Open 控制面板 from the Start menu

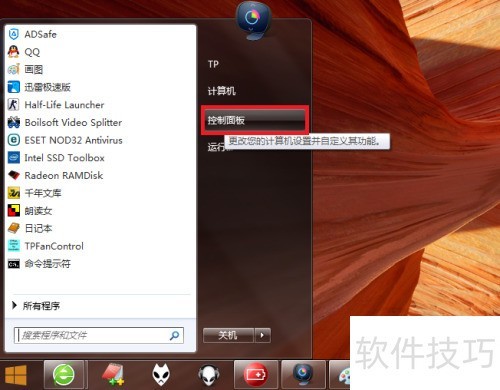[x=254, y=120]
